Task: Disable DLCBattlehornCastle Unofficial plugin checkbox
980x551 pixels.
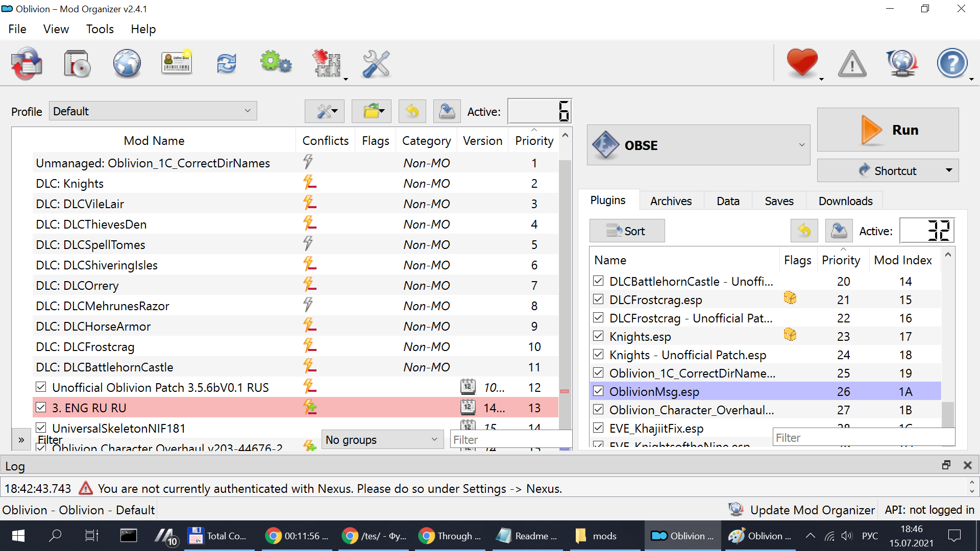Action: click(599, 281)
